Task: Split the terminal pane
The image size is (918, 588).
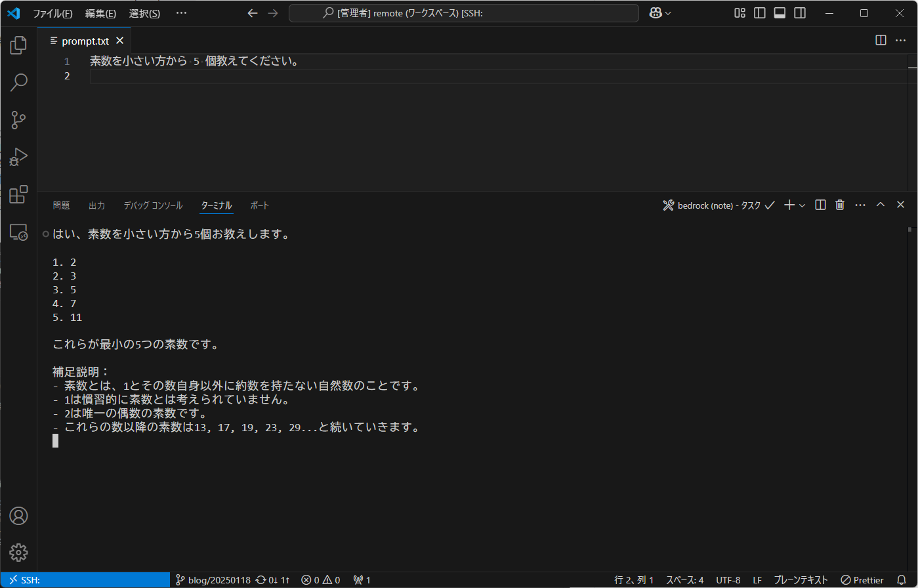Action: [x=820, y=205]
